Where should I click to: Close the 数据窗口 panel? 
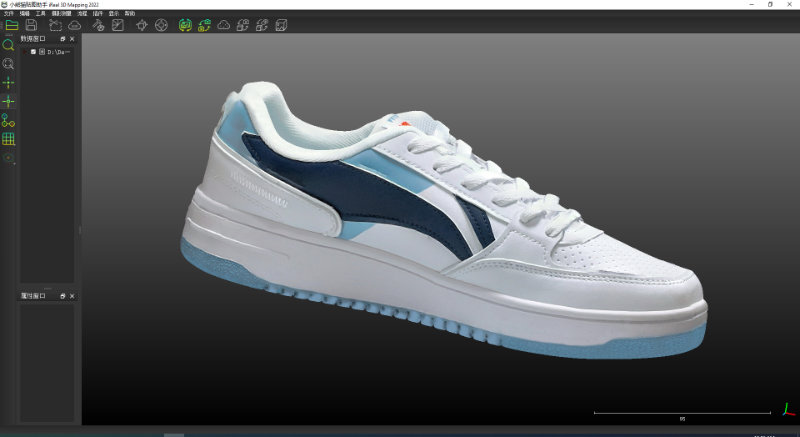coord(72,39)
